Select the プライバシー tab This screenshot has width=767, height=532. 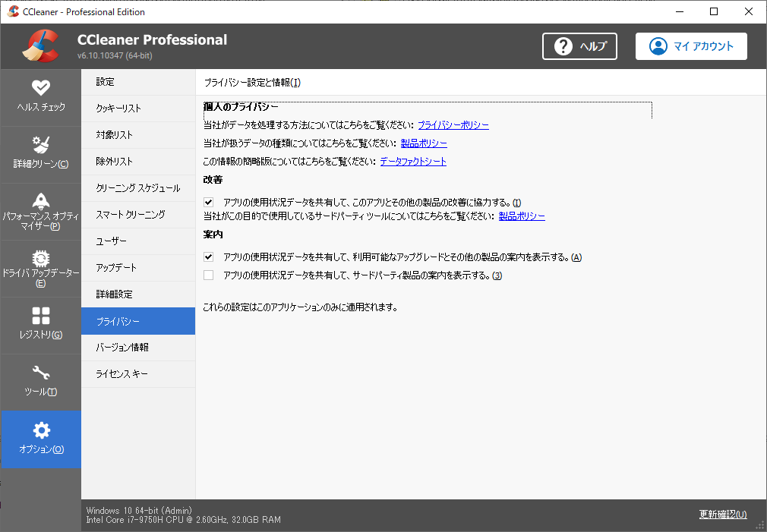click(x=138, y=321)
